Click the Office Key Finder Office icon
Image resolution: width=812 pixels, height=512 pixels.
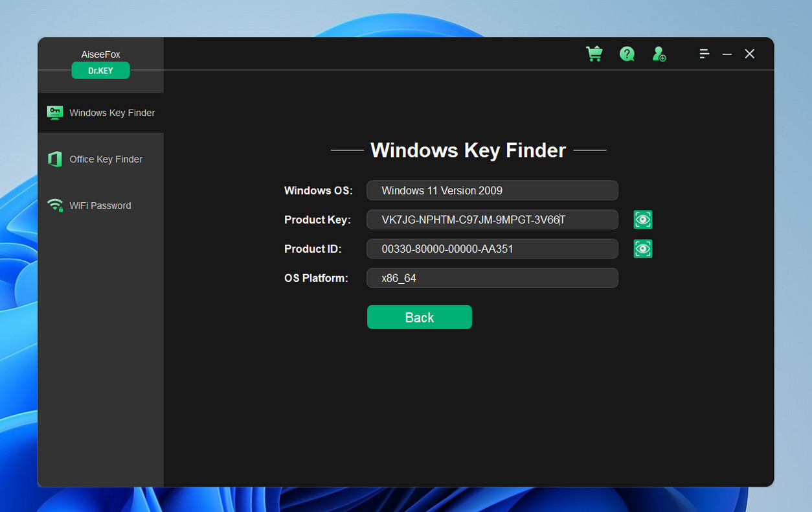[x=55, y=159]
